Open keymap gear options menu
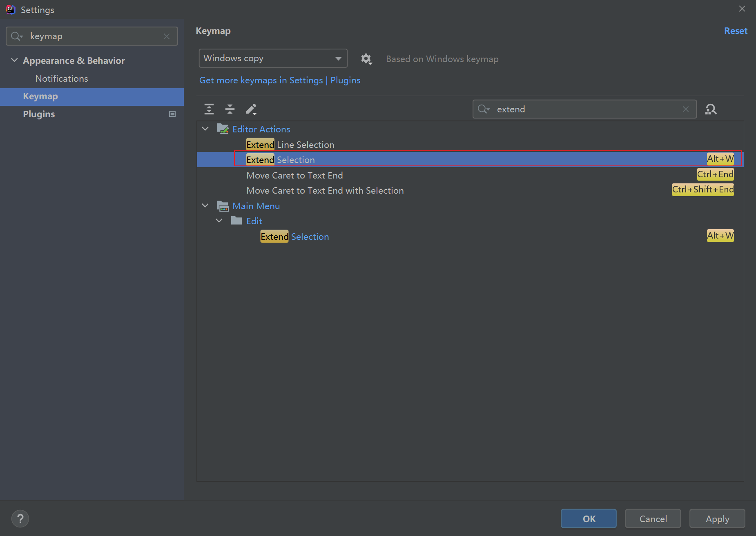The width and height of the screenshot is (756, 536). (x=366, y=59)
